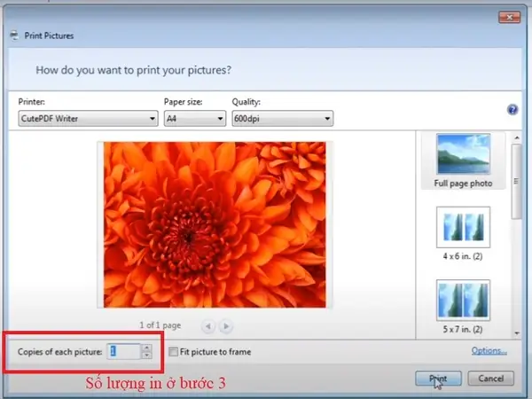Go to previous preview page arrow
The width and height of the screenshot is (532, 399).
tap(208, 326)
